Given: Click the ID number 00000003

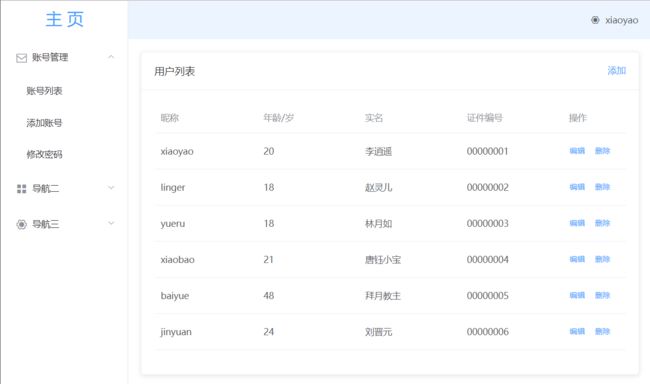Looking at the screenshot, I should [x=488, y=223].
